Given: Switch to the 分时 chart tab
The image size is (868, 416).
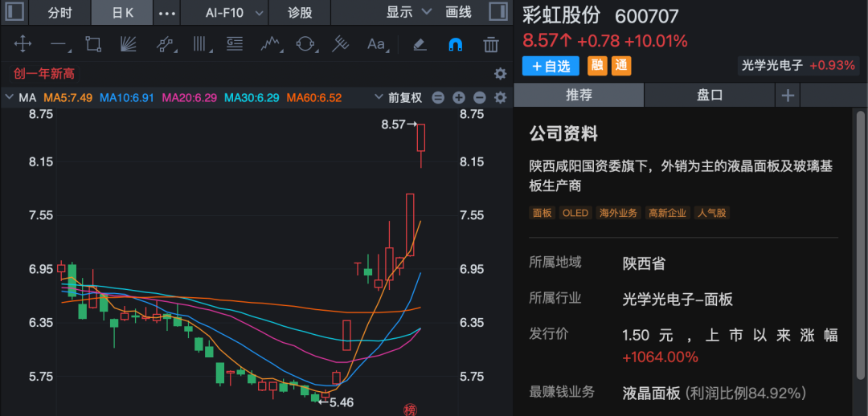Looking at the screenshot, I should pyautogui.click(x=59, y=13).
